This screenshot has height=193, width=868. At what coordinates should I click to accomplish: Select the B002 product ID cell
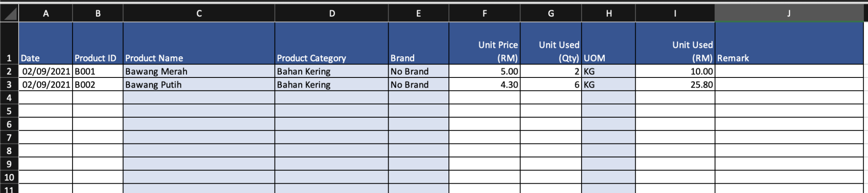pos(98,85)
